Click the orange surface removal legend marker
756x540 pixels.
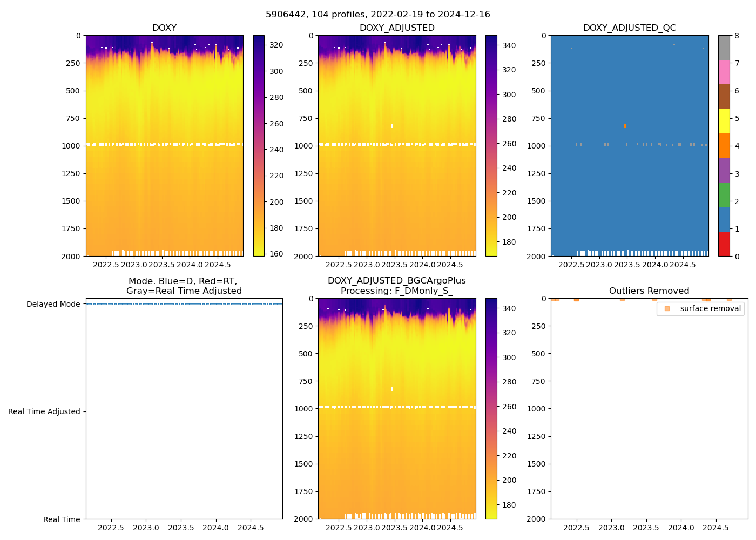[667, 308]
